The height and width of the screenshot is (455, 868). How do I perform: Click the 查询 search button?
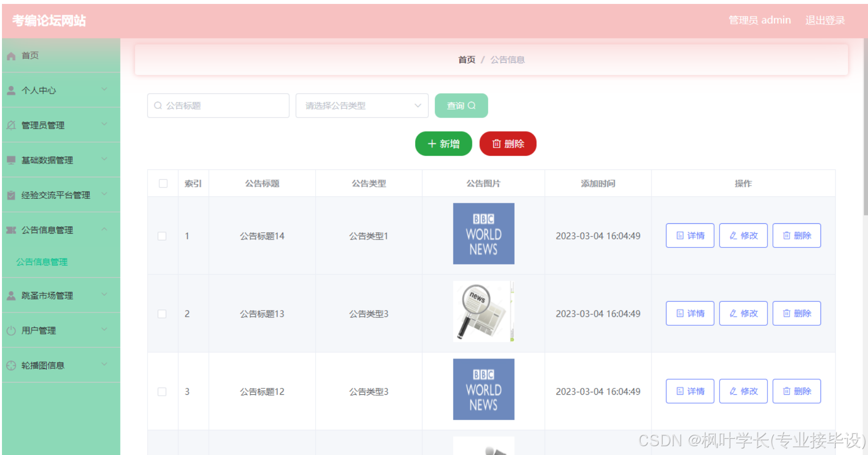(461, 106)
